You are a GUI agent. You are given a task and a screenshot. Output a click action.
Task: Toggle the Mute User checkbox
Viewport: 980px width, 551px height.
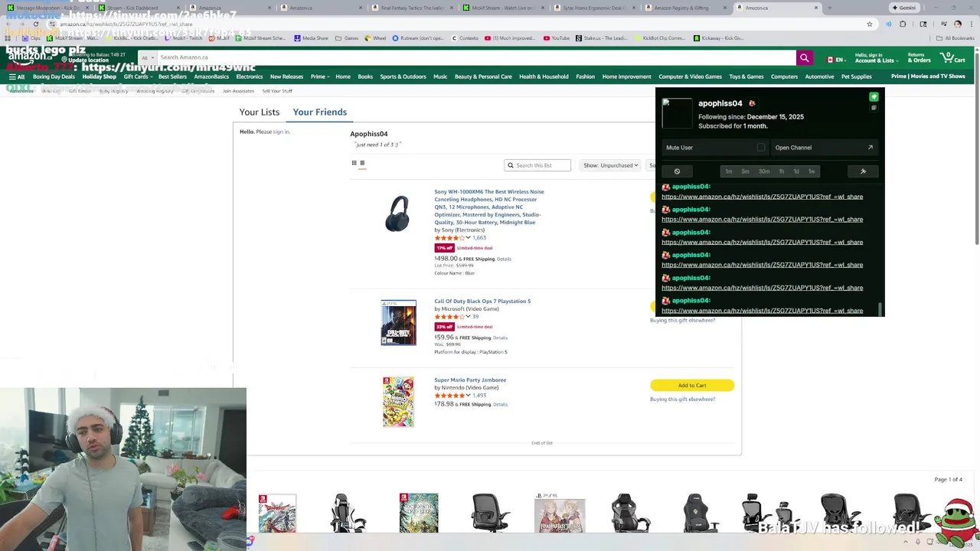(x=760, y=148)
